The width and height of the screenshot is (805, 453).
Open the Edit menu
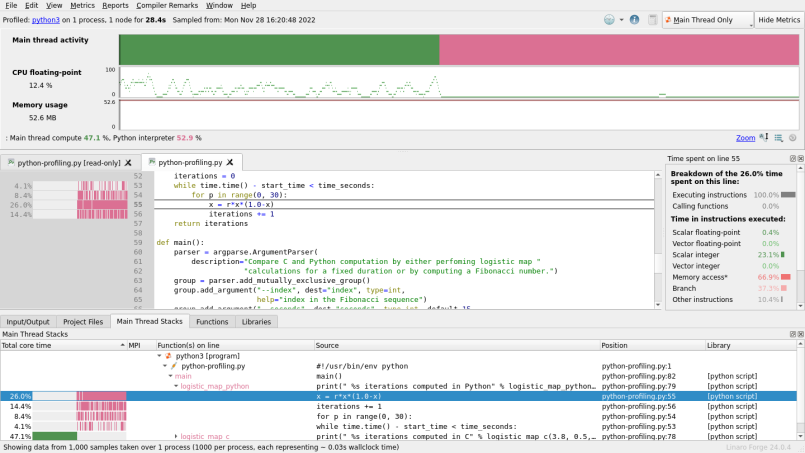coord(31,5)
